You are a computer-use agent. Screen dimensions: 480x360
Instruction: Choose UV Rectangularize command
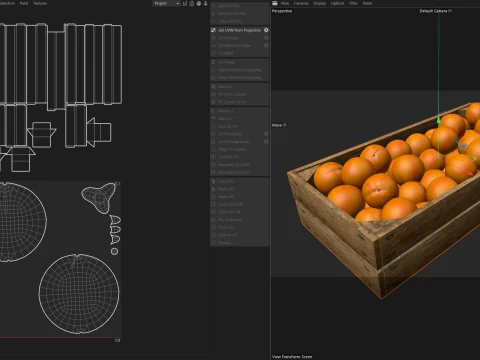click(240, 141)
